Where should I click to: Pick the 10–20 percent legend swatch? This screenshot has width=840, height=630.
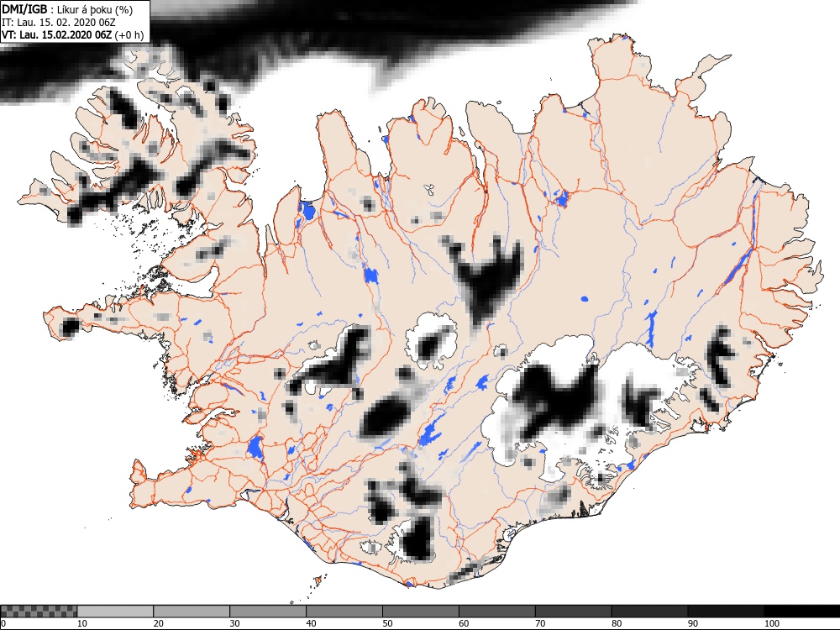tap(115, 612)
